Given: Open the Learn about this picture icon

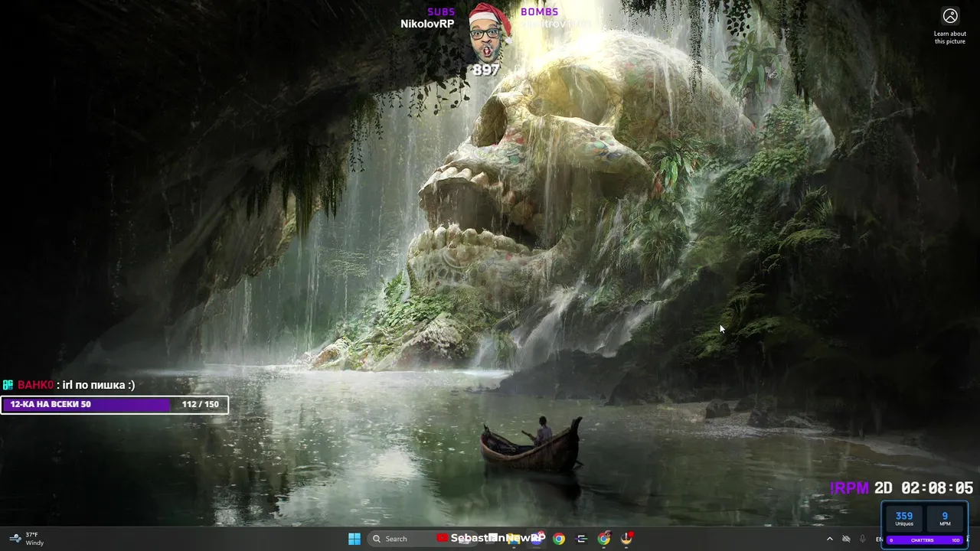Looking at the screenshot, I should pos(950,16).
